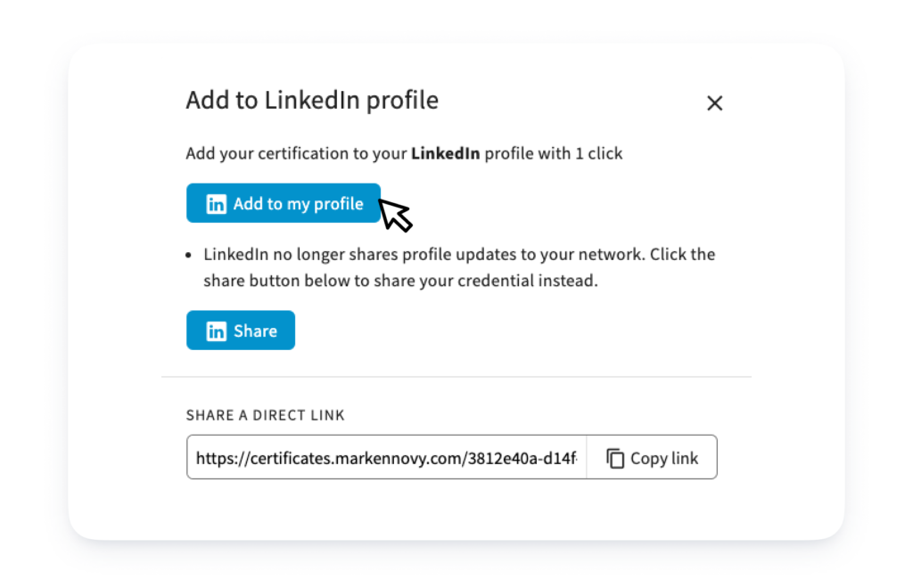Select the bullet point marker before the note
Screen dimensions: 913x588
click(188, 255)
